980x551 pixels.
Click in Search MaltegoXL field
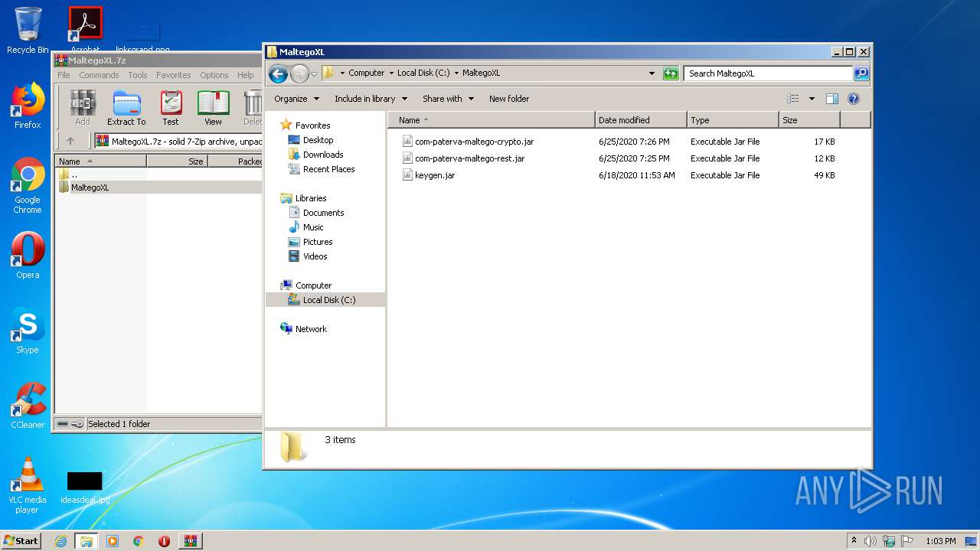768,73
